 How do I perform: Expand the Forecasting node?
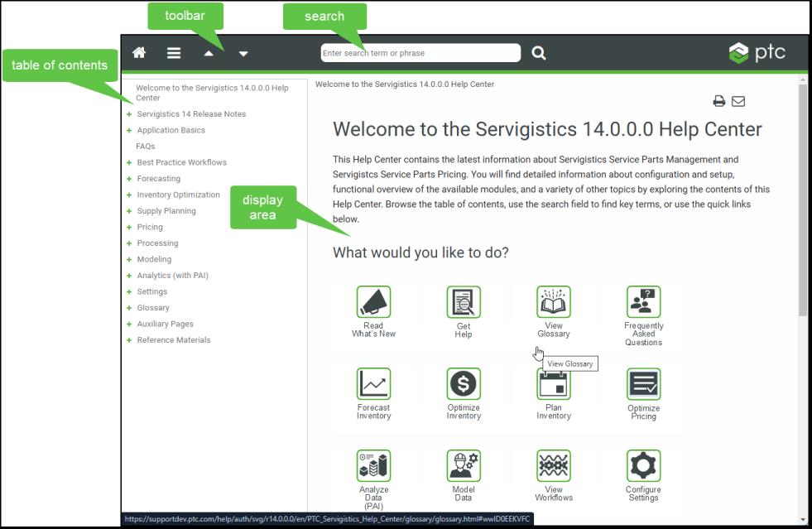(x=129, y=178)
